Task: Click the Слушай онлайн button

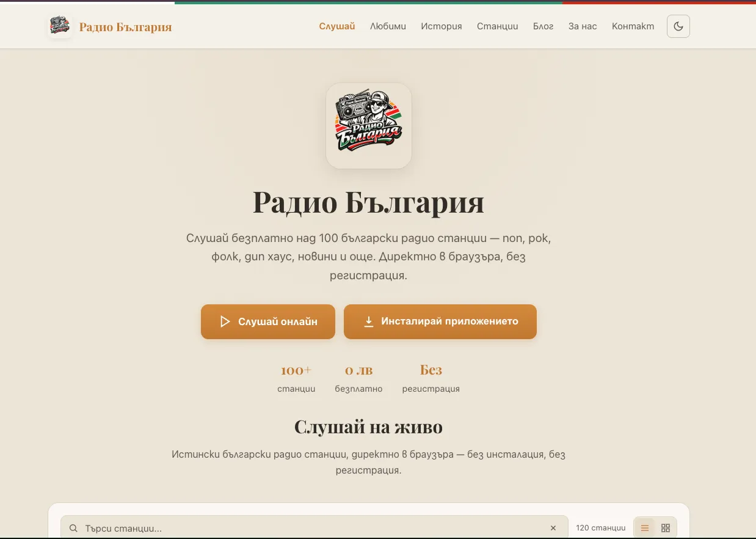Action: 268,321
